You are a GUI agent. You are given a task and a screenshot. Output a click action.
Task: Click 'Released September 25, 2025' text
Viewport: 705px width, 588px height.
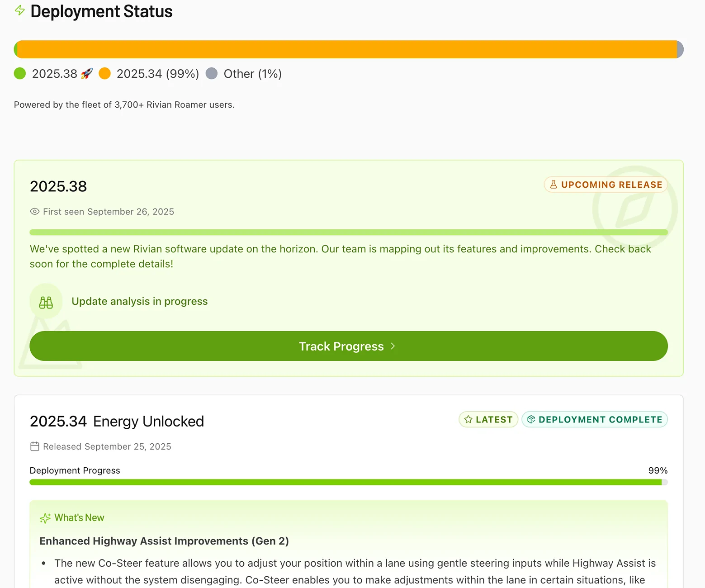107,446
